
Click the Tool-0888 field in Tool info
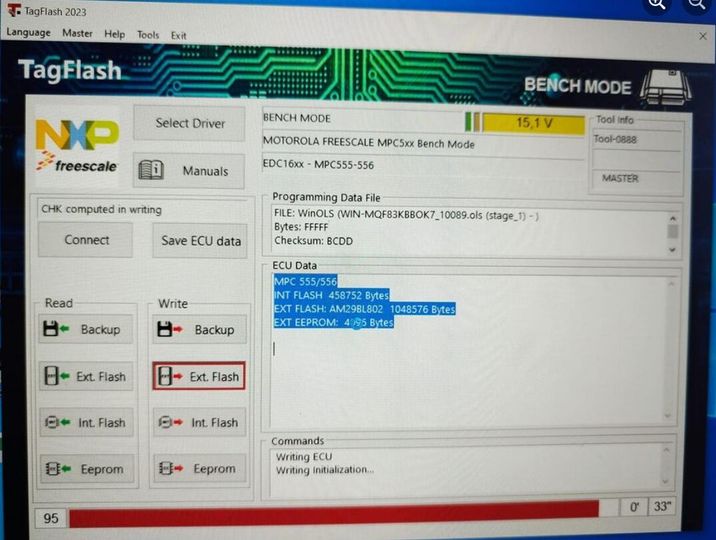(636, 139)
